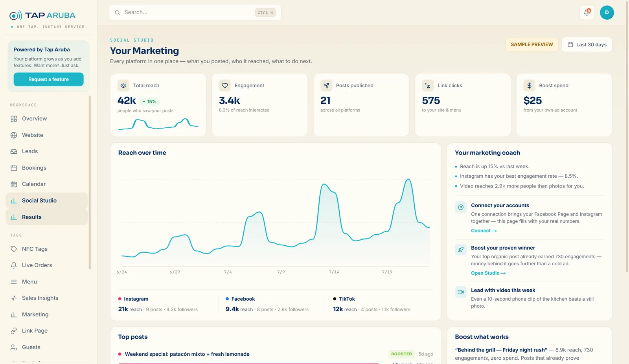Click the Total reach sparkline chart
The image size is (629, 364).
[158, 124]
